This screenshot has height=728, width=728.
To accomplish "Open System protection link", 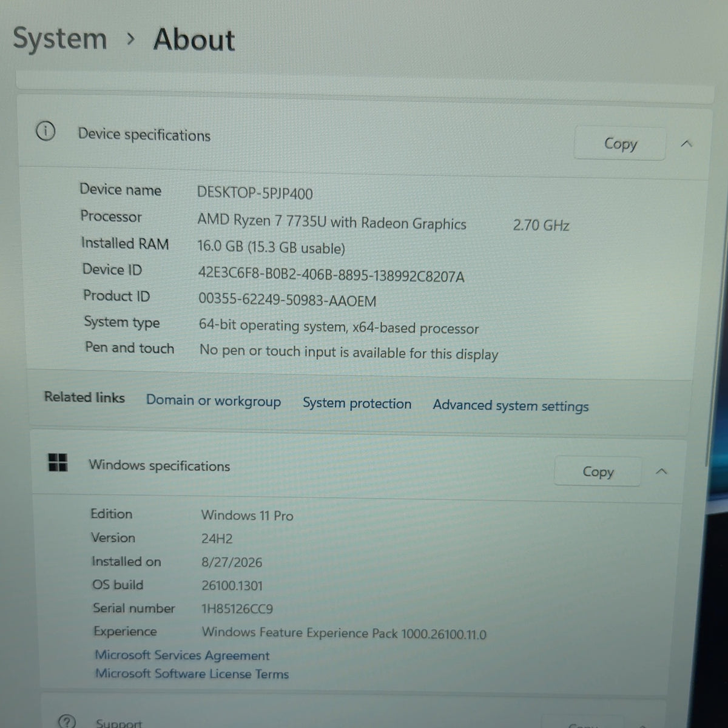I will 357,403.
